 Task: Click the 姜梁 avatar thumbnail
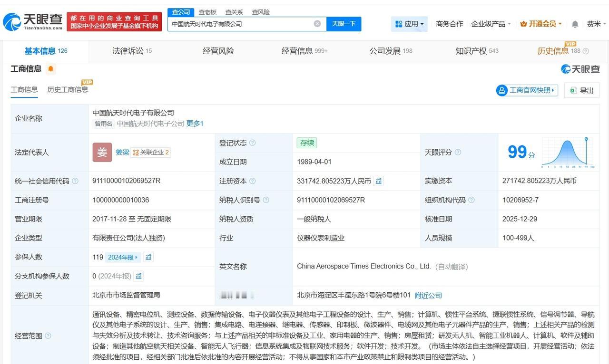coord(102,153)
